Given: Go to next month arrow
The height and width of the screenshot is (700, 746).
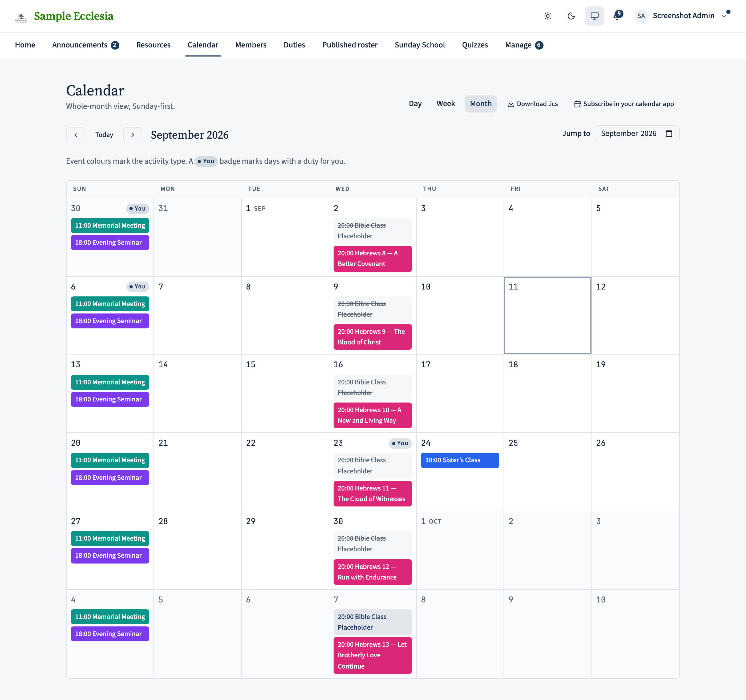Looking at the screenshot, I should point(132,135).
